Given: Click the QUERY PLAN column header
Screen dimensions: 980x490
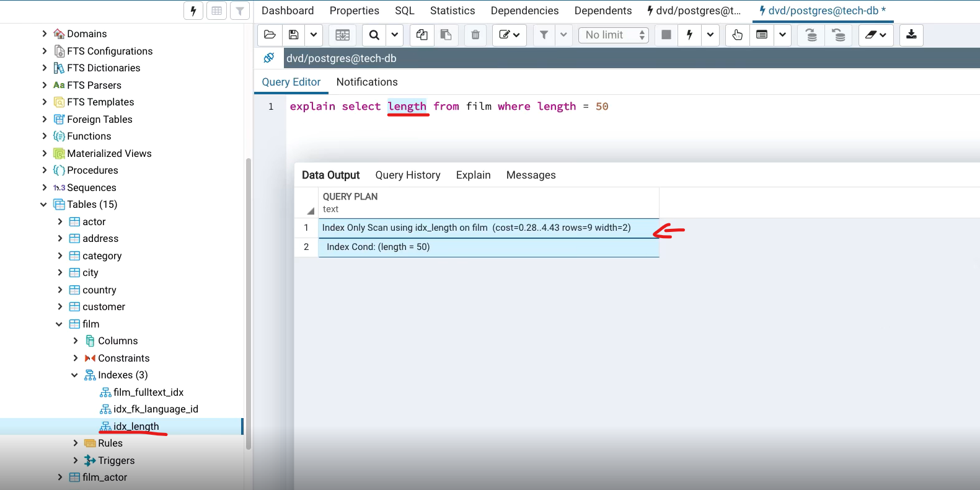Looking at the screenshot, I should [488, 203].
